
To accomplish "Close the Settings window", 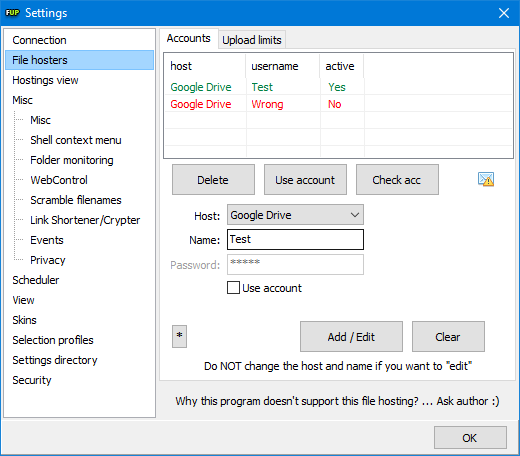I will pyautogui.click(x=504, y=13).
